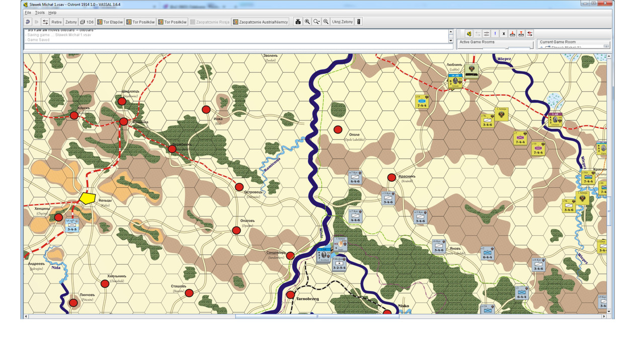This screenshot has width=644, height=357.
Task: Click the Zetony button
Action: click(x=71, y=22)
